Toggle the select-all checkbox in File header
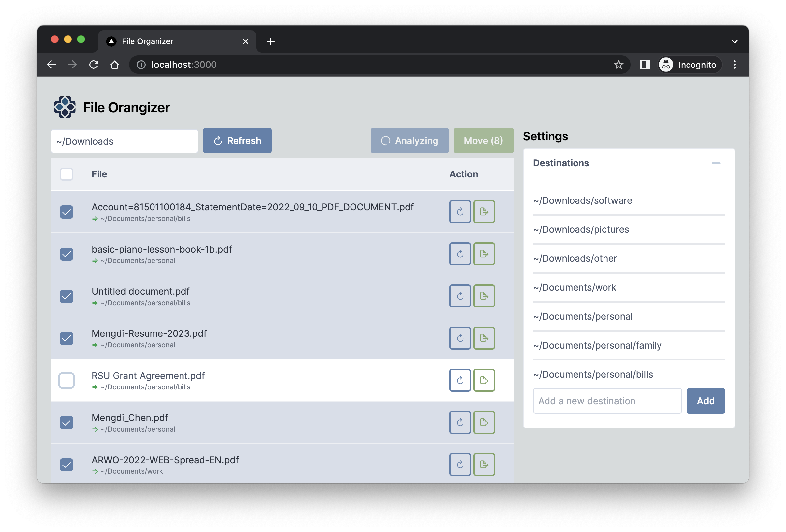786x532 pixels. click(x=67, y=174)
